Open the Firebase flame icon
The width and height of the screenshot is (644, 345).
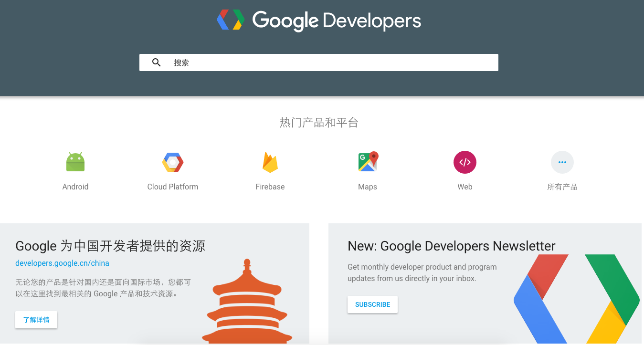pyautogui.click(x=270, y=162)
